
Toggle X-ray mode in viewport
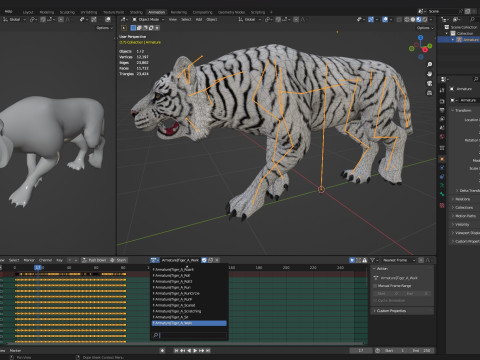[399, 20]
